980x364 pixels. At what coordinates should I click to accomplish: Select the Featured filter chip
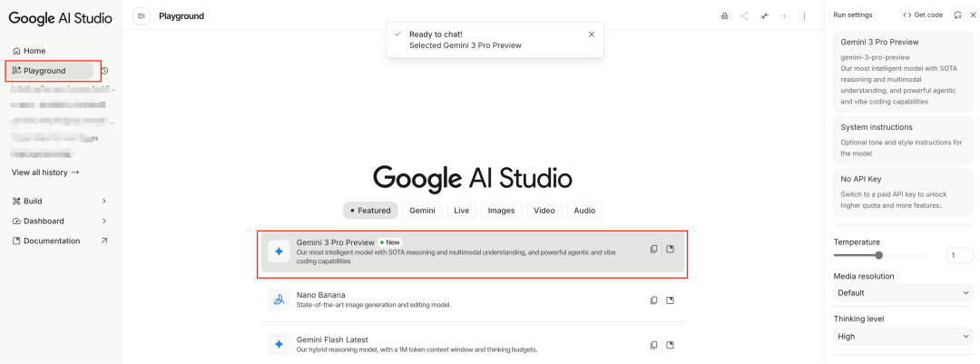[x=370, y=211]
